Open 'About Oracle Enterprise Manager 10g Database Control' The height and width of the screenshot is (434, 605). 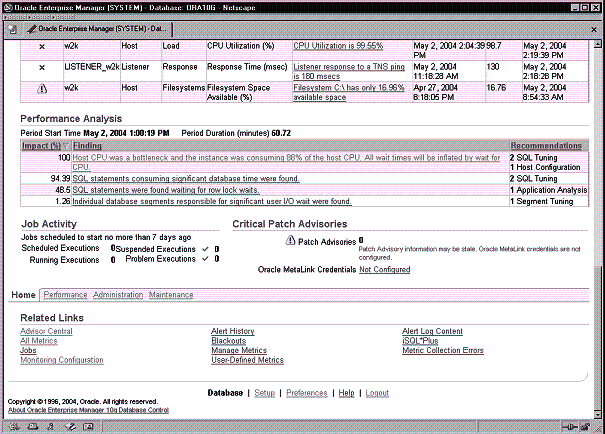[x=88, y=410]
